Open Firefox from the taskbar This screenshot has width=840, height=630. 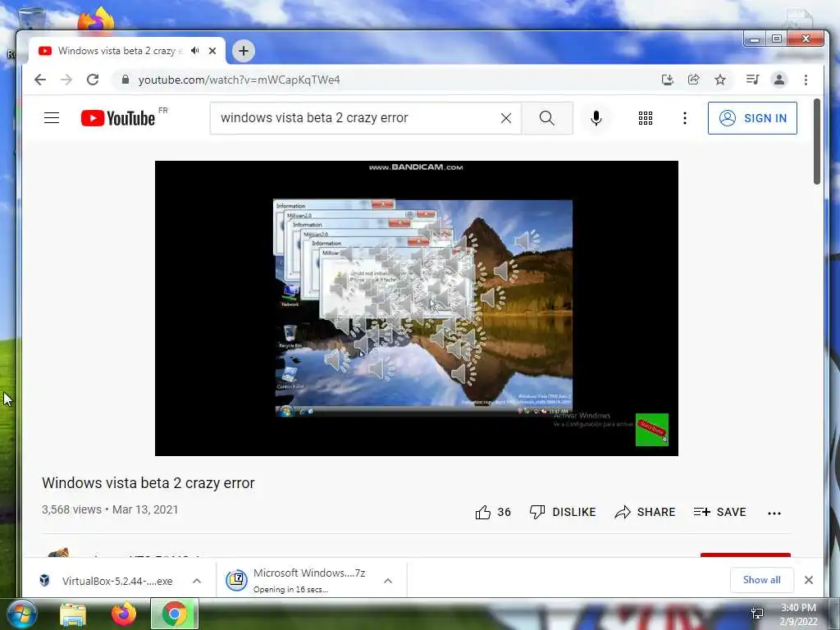[124, 614]
